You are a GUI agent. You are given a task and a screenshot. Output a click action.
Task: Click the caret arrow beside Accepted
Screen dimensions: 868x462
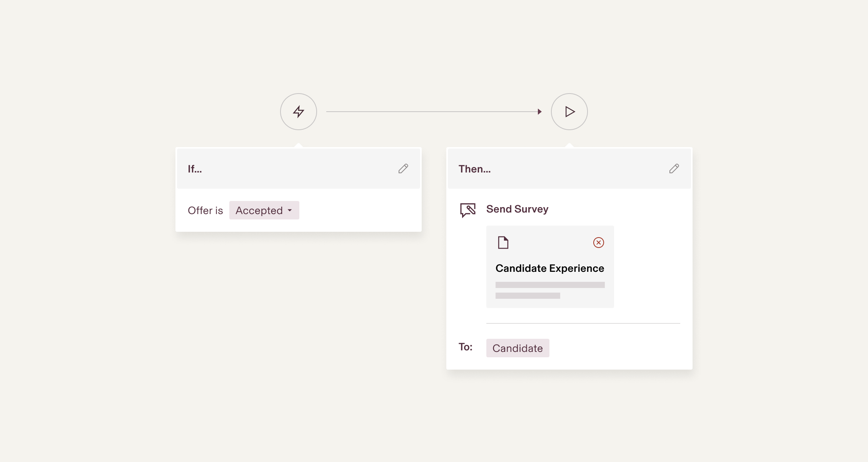[x=290, y=211]
